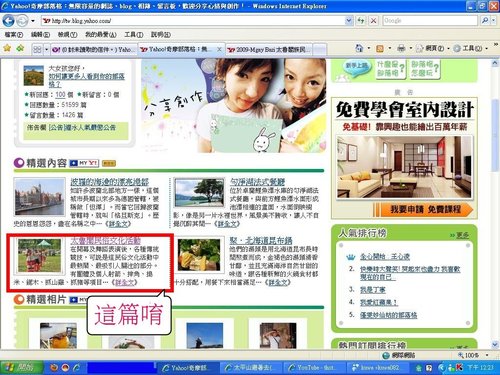
Task: Click the Home icon in command bar
Action: point(359,48)
